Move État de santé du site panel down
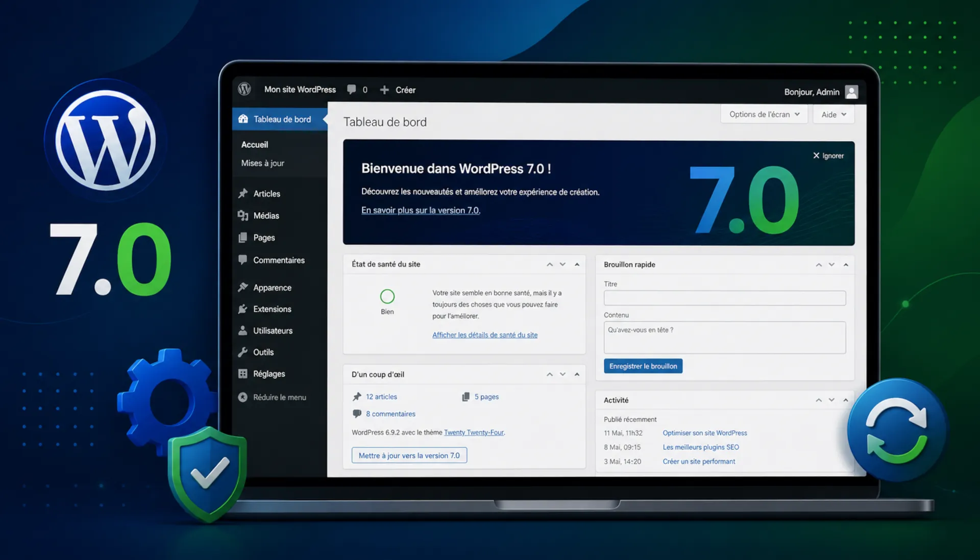Screen dimensions: 980x560 click(x=562, y=264)
